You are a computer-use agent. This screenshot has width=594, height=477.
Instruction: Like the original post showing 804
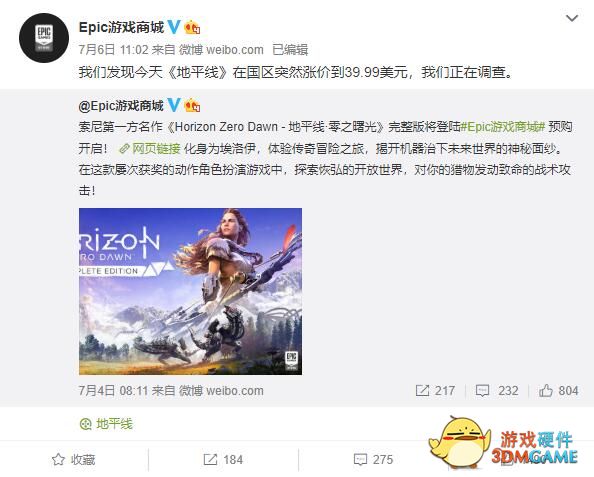tap(558, 391)
